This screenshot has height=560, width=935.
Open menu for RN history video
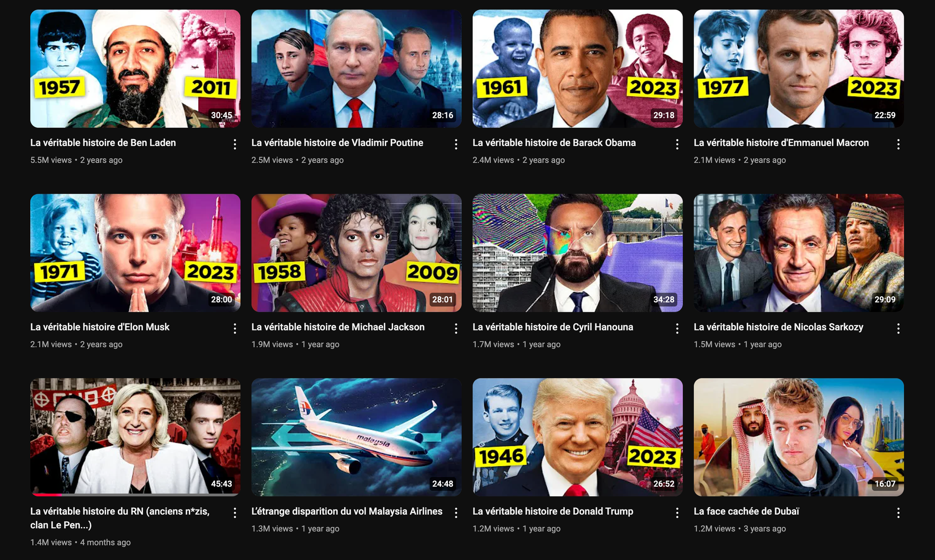point(235,512)
